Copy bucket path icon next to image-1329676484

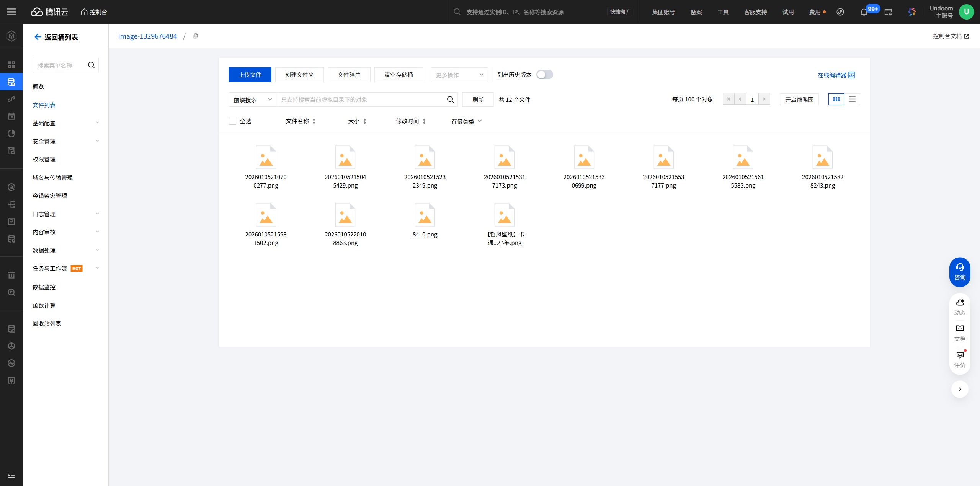196,36
